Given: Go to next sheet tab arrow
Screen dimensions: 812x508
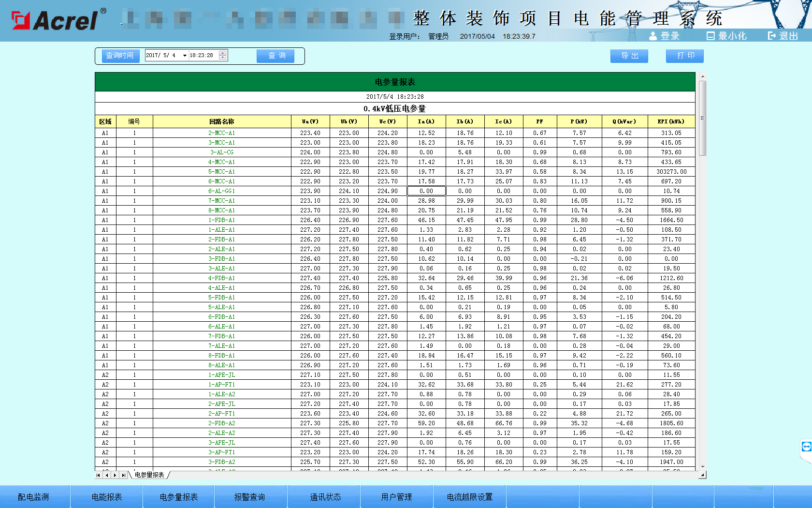Looking at the screenshot, I should 115,475.
